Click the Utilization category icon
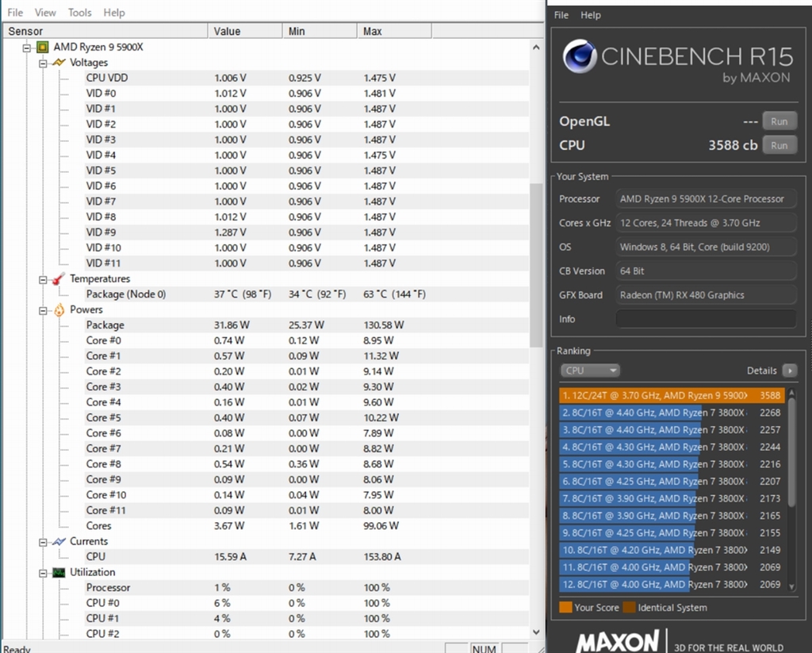The height and width of the screenshot is (653, 812). tap(59, 572)
